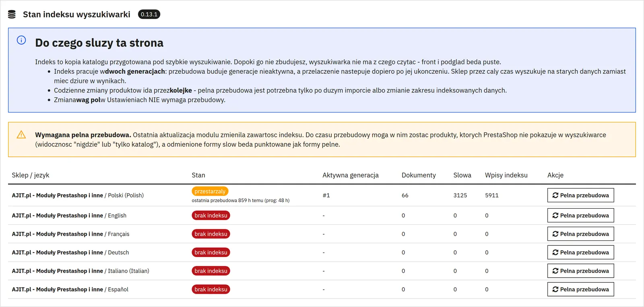Image resolution: width=644 pixels, height=307 pixels.
Task: Click 'brak indeksu' badge in Français row
Action: (211, 234)
